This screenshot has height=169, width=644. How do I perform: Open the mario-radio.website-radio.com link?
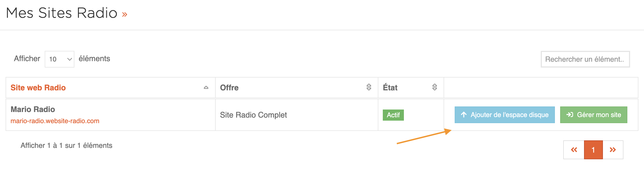point(55,121)
